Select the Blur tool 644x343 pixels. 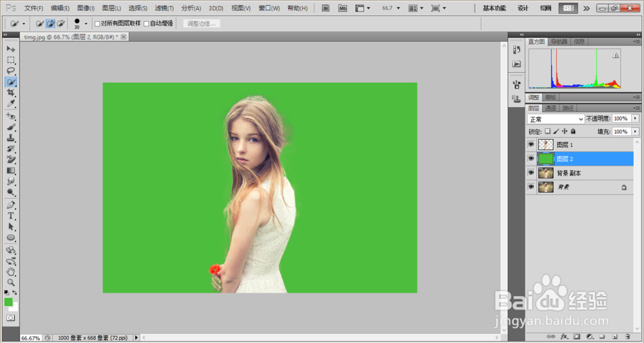point(11,181)
